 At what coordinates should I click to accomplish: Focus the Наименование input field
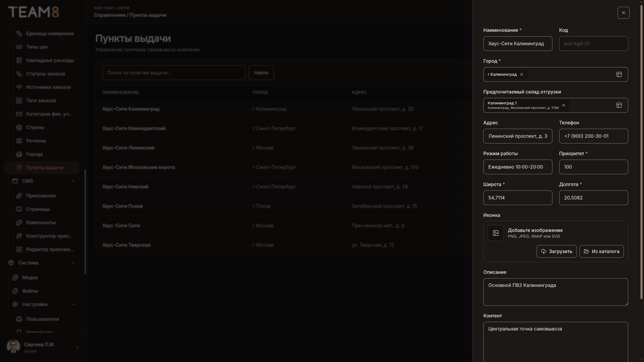pyautogui.click(x=517, y=44)
